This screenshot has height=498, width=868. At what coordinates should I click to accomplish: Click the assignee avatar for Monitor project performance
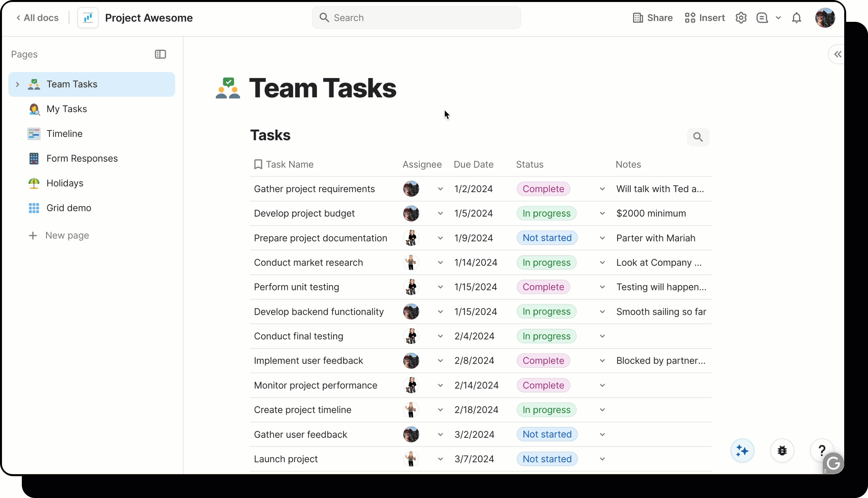coord(411,386)
